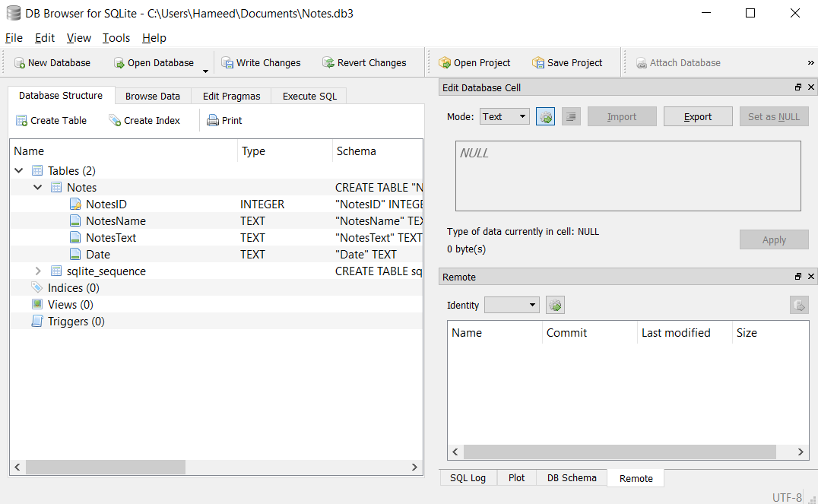Click the Revert Changes icon
Viewport: 818px width, 504px height.
tap(328, 63)
